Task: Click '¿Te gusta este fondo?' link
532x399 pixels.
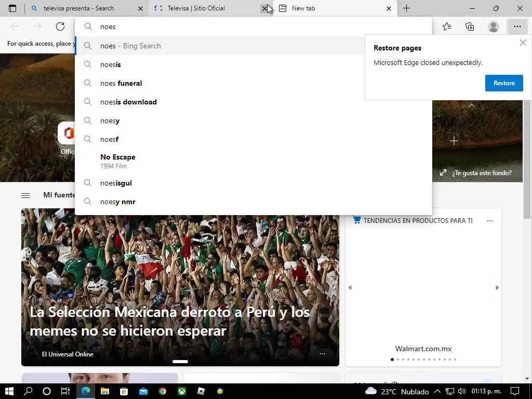Action: tap(482, 173)
